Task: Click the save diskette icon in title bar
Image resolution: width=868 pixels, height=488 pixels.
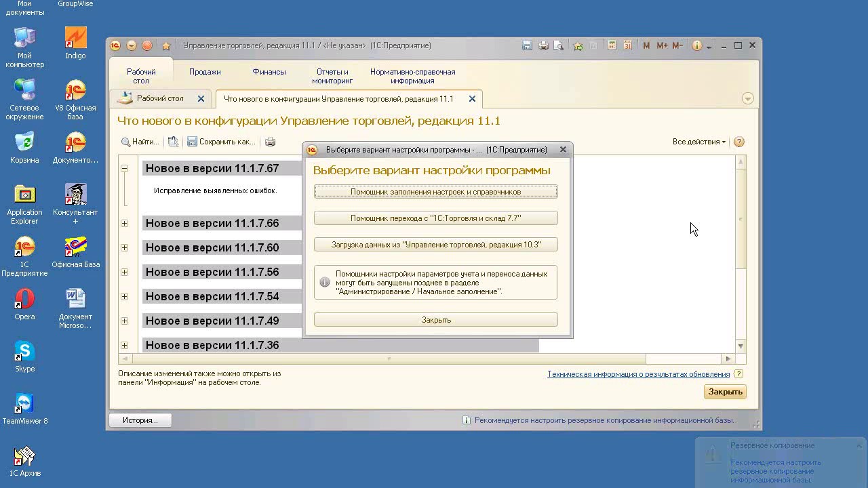Action: [x=528, y=46]
